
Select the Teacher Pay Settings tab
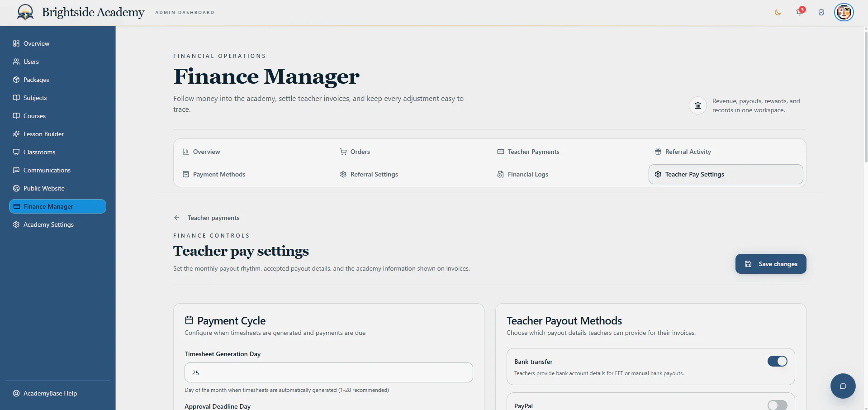(726, 174)
